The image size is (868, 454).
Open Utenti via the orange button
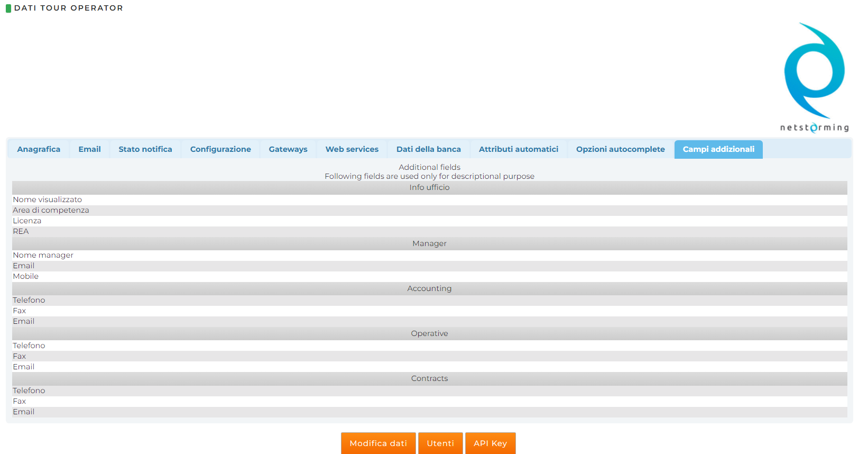(x=440, y=443)
